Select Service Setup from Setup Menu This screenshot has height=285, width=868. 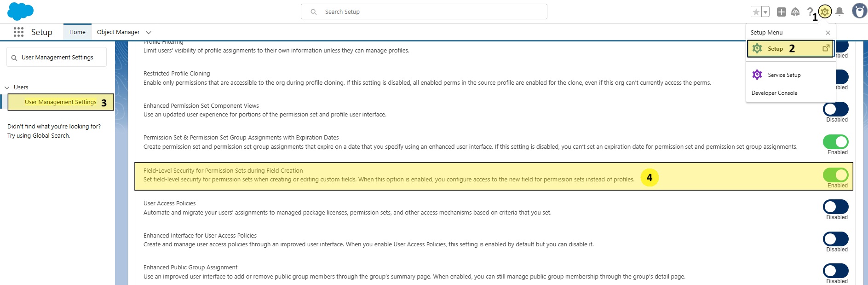pos(784,75)
